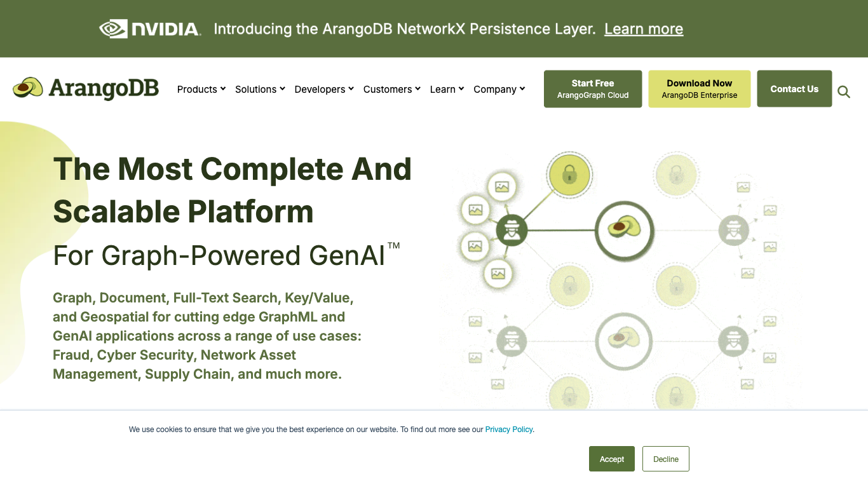The image size is (868, 488).
Task: Click the faded hacker node at lower right
Action: pos(734,341)
